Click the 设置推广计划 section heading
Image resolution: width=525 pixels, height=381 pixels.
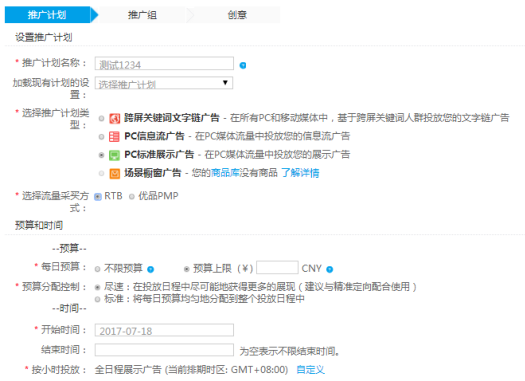coord(44,37)
